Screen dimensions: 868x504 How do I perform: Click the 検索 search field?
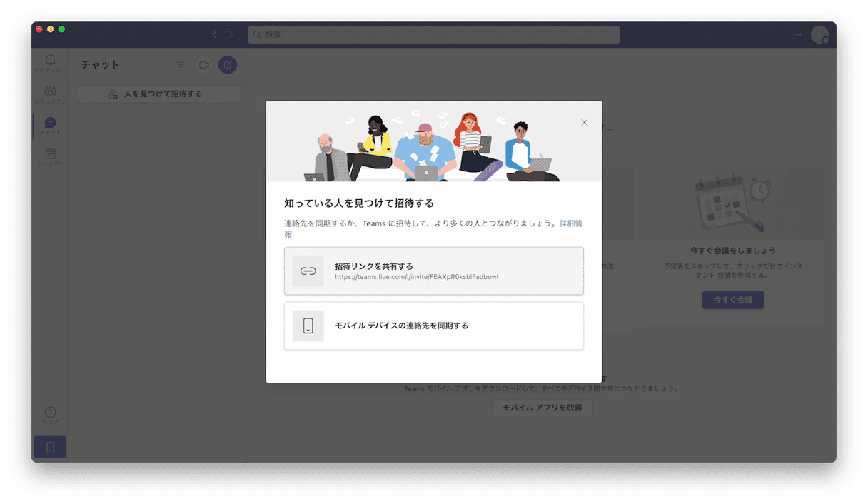[x=433, y=34]
